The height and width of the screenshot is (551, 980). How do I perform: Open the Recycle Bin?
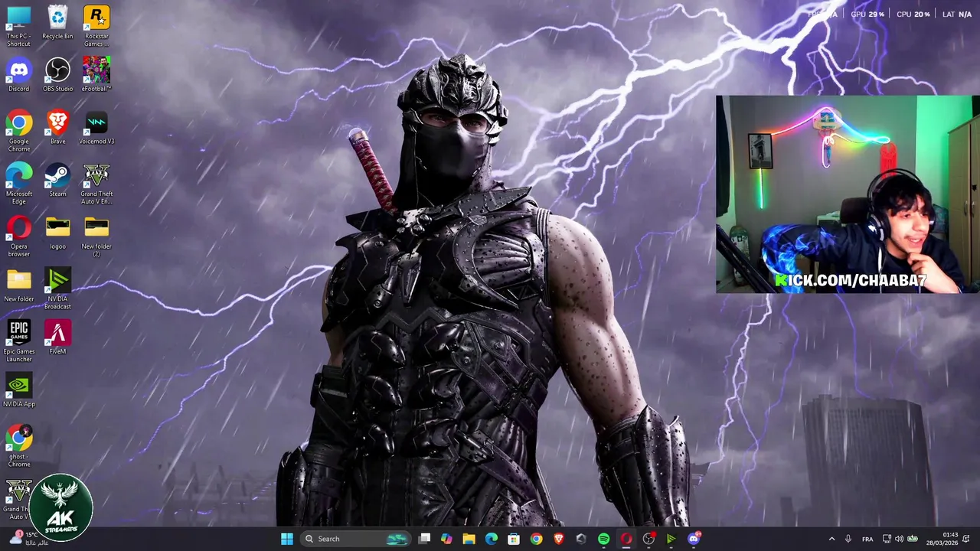click(x=57, y=22)
